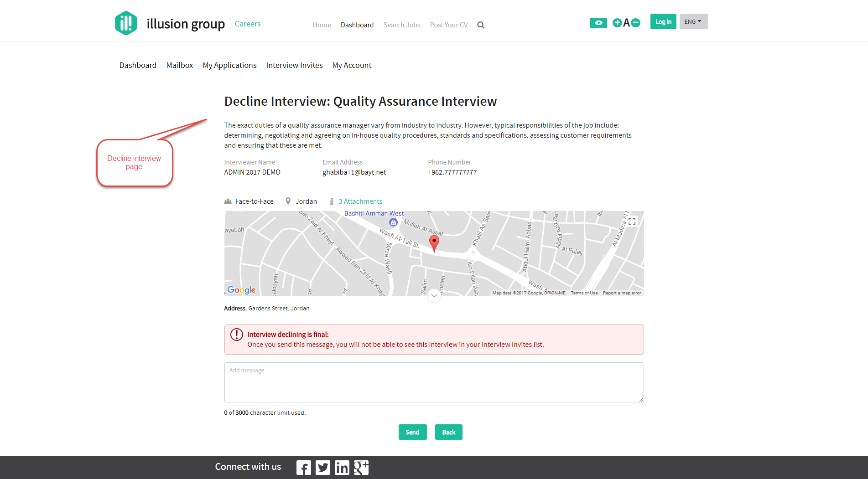Click the Careers link
Image resolution: width=868 pixels, height=479 pixels.
pyautogui.click(x=248, y=24)
